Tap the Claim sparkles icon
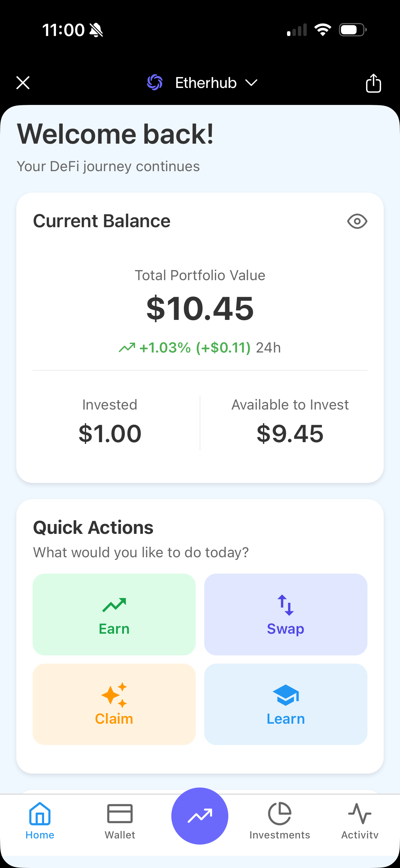 [x=114, y=695]
